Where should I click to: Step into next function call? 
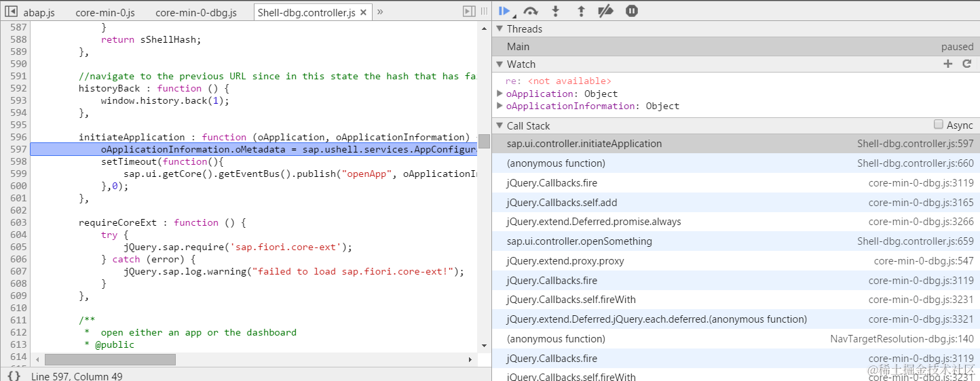[x=556, y=11]
